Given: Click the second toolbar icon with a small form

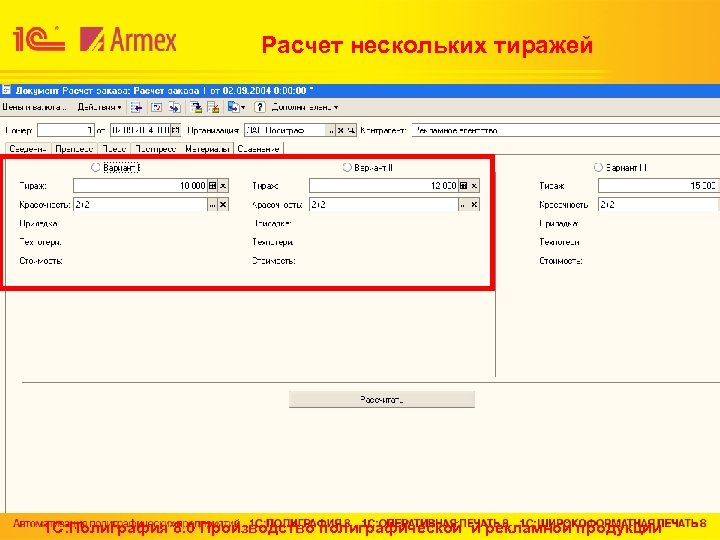Looking at the screenshot, I should click(156, 107).
